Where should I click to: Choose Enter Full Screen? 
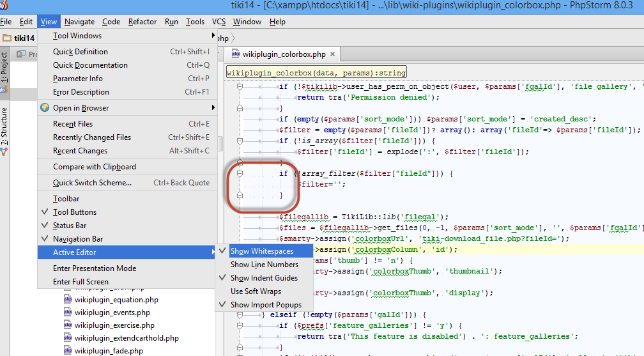click(x=127, y=282)
